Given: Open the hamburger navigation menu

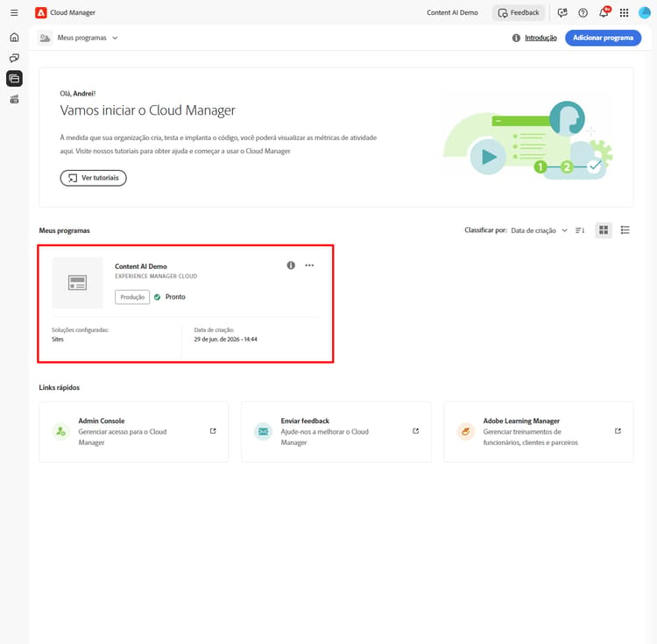Looking at the screenshot, I should 14,12.
